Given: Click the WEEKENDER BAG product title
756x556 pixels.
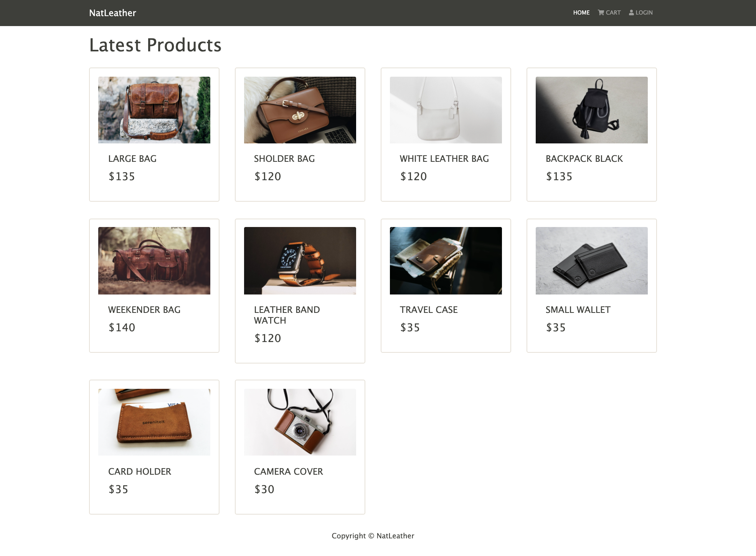Looking at the screenshot, I should [x=144, y=310].
